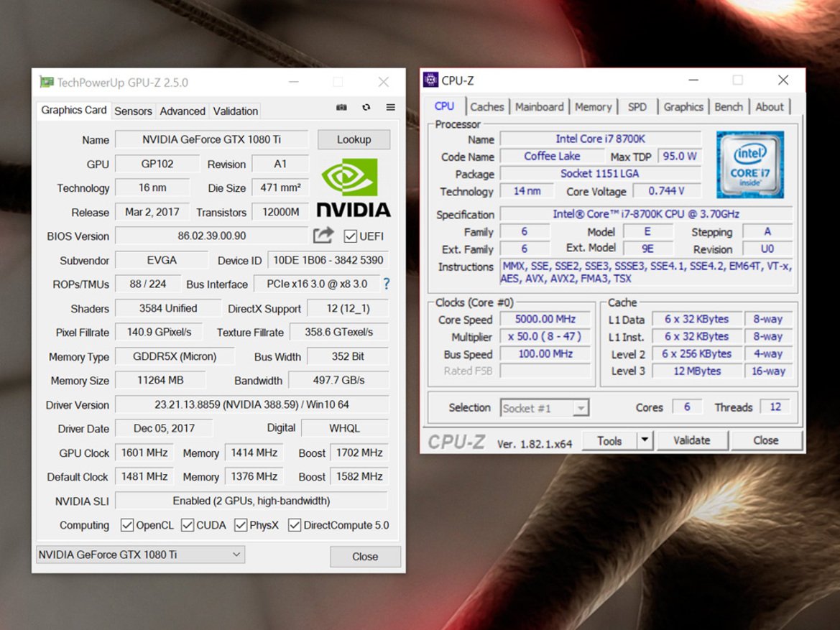The width and height of the screenshot is (840, 630).
Task: Click the Memory Size value 11264 MB
Action: tap(160, 380)
